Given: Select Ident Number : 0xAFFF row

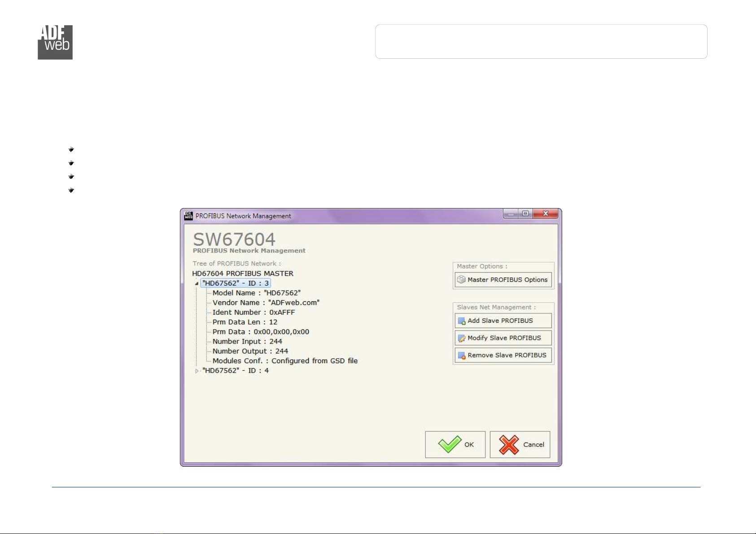Looking at the screenshot, I should (254, 313).
